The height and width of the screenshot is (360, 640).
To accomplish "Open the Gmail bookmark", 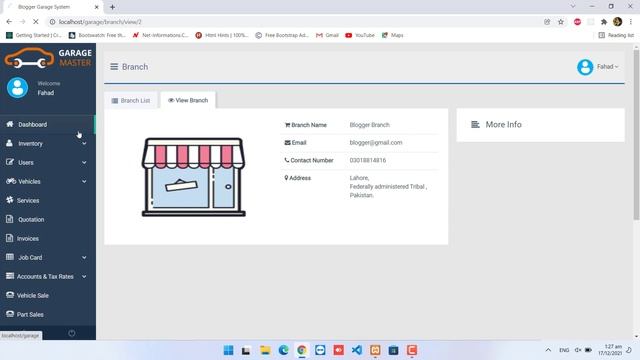I will 327,35.
